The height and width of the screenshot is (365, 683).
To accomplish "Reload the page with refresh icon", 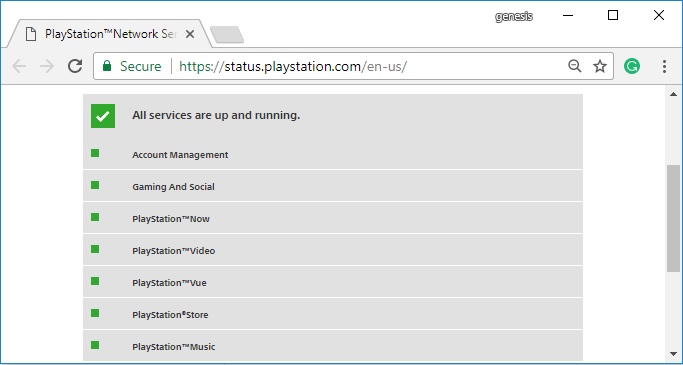I will tap(75, 66).
